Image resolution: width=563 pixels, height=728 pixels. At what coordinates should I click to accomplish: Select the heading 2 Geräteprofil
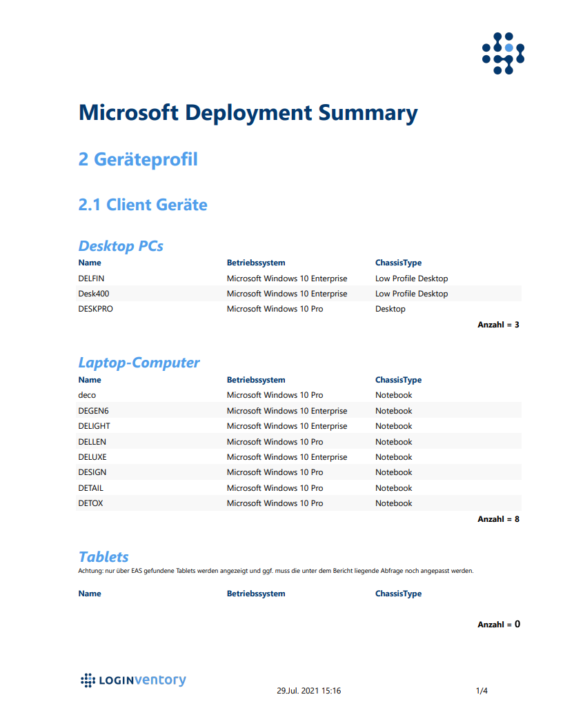138,159
